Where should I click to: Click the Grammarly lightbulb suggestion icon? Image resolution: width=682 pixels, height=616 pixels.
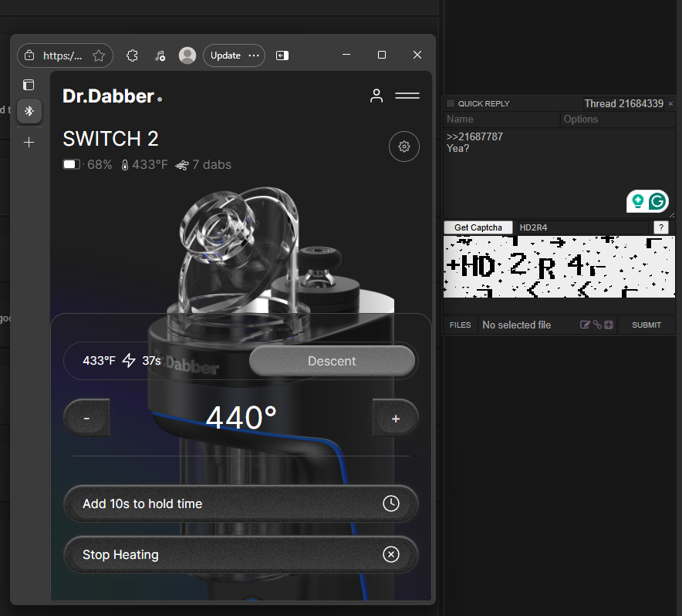[637, 202]
